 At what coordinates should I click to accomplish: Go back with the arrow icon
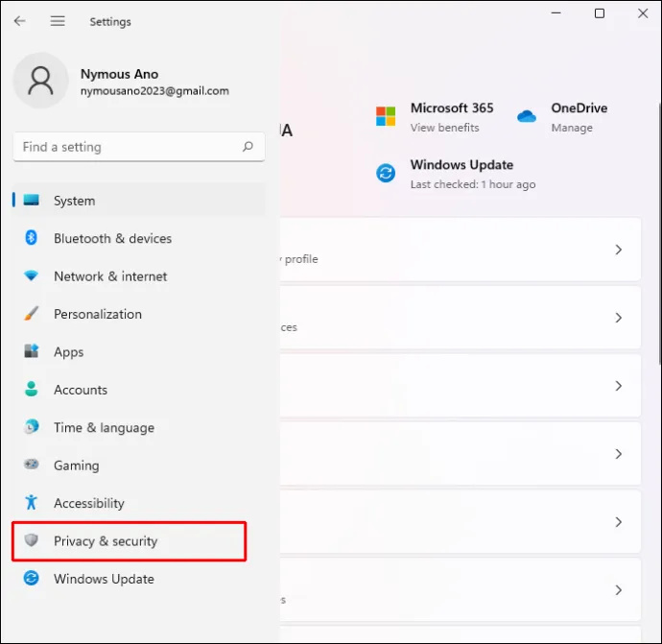coord(19,21)
